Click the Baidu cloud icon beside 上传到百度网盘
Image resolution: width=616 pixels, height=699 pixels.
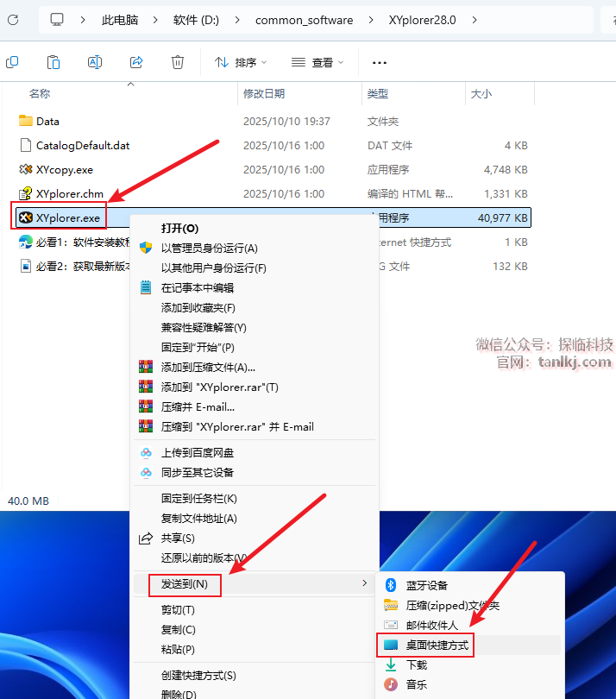(146, 452)
